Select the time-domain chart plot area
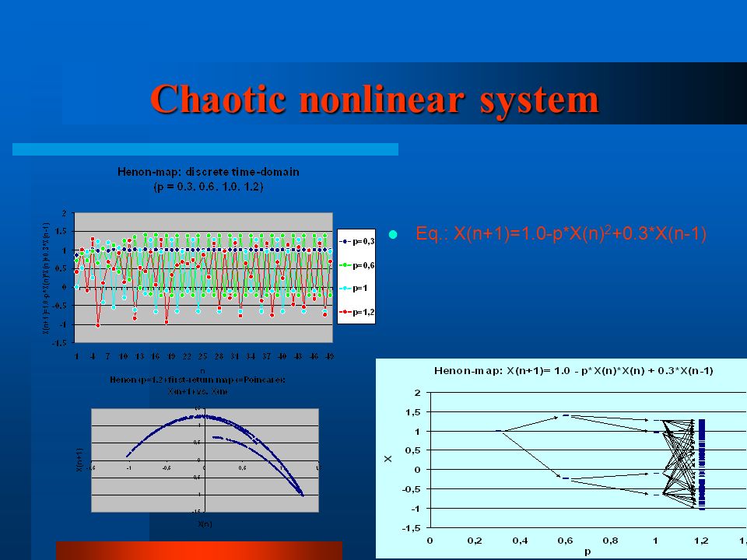Image resolution: width=747 pixels, height=560 pixels. click(x=203, y=278)
